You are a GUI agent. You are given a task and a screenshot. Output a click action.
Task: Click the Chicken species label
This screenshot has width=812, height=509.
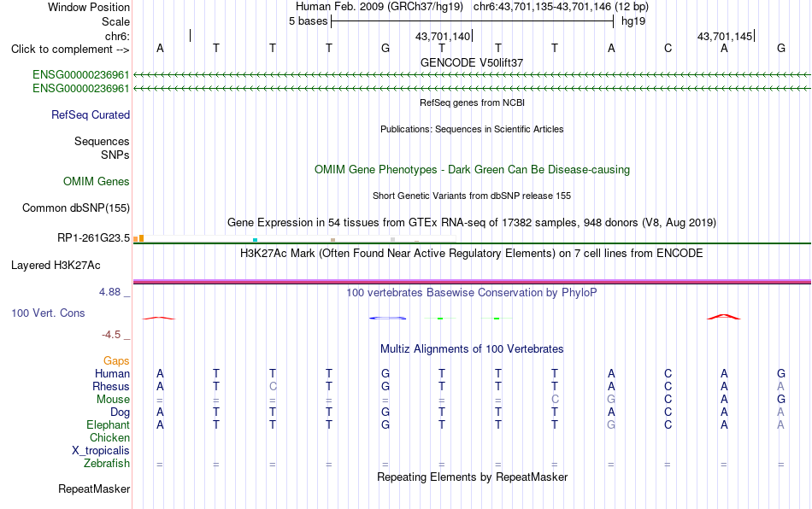point(109,437)
